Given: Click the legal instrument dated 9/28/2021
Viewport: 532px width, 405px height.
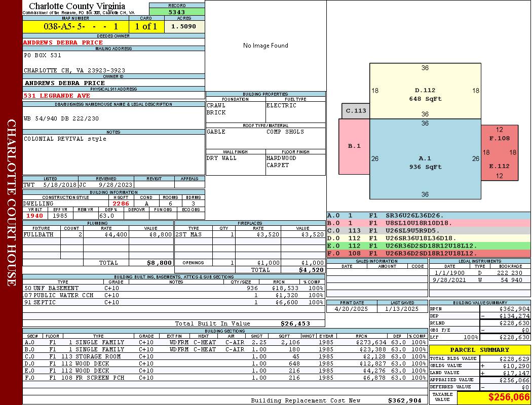Looking at the screenshot, I should 480,280.
